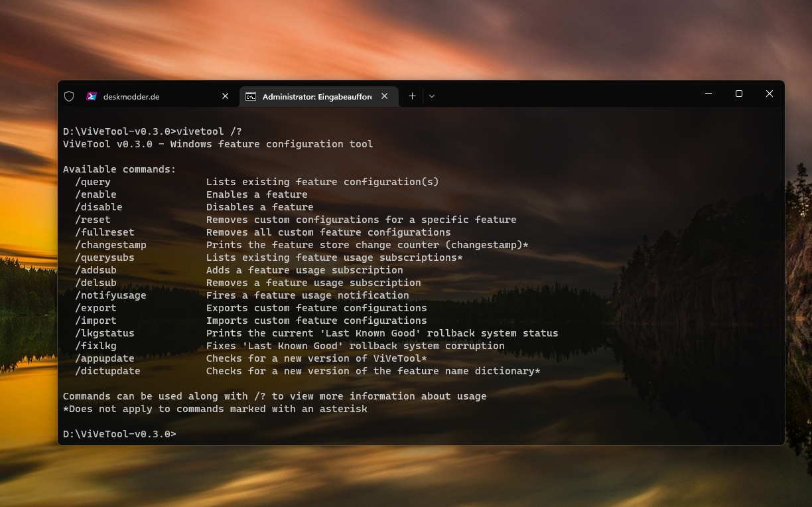Image resolution: width=812 pixels, height=507 pixels.
Task: Close the Administrator: Eingabeaufforderung tab
Action: 384,96
